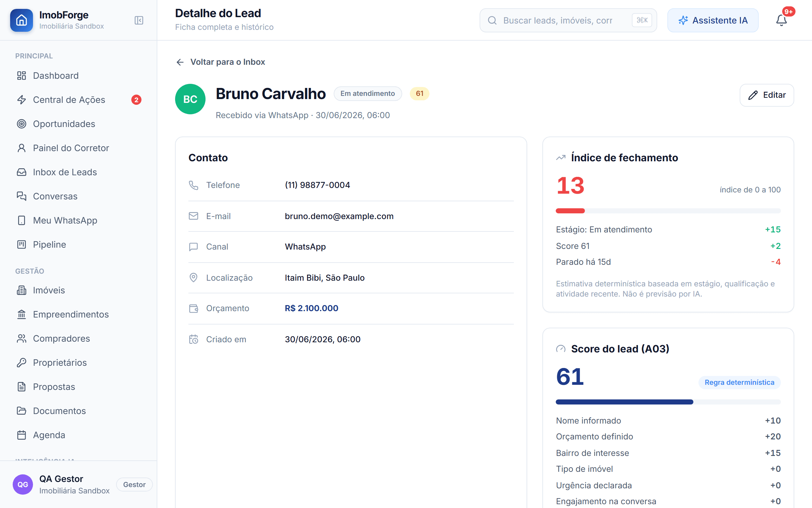The height and width of the screenshot is (508, 812).
Task: Click the Conversas chat bubbles icon
Action: (x=22, y=196)
